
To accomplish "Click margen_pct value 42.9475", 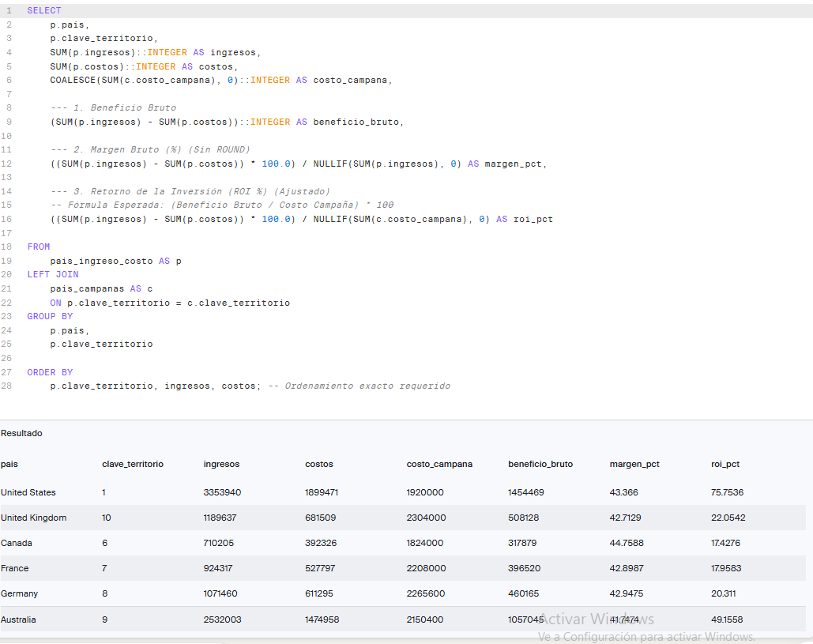I will pos(627,593).
